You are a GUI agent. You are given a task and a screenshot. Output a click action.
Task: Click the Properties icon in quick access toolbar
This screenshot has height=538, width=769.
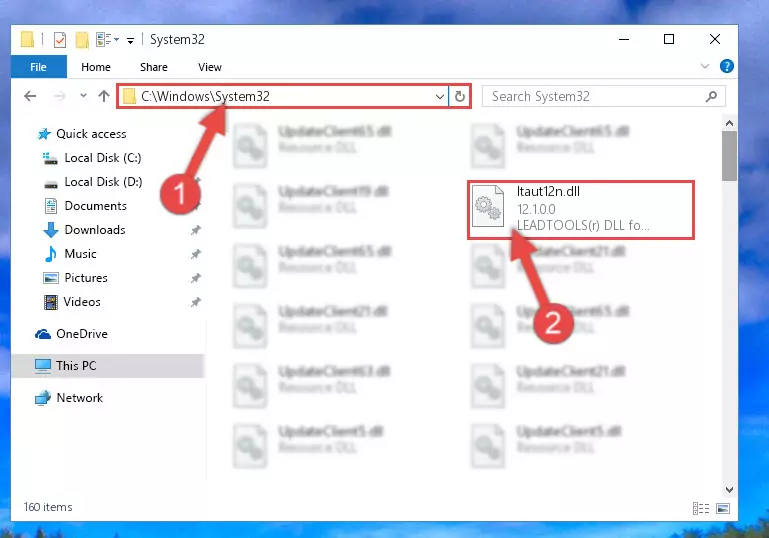[59, 40]
